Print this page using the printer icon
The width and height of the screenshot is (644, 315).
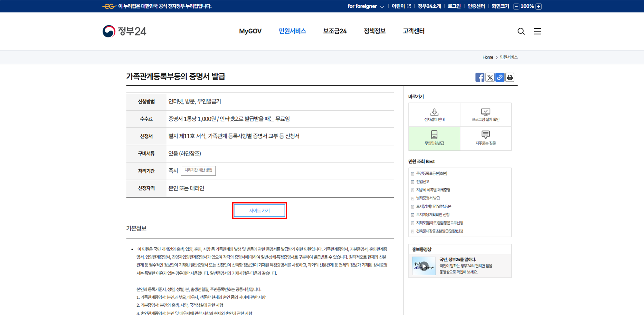pyautogui.click(x=509, y=77)
